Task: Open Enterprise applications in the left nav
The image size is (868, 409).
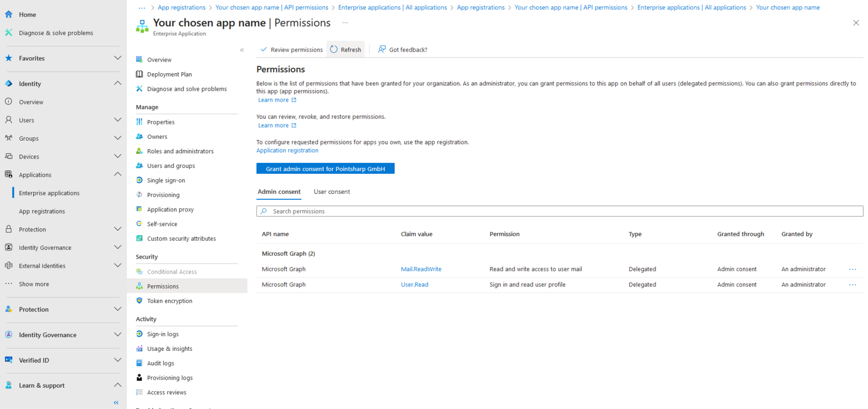Action: coord(49,193)
